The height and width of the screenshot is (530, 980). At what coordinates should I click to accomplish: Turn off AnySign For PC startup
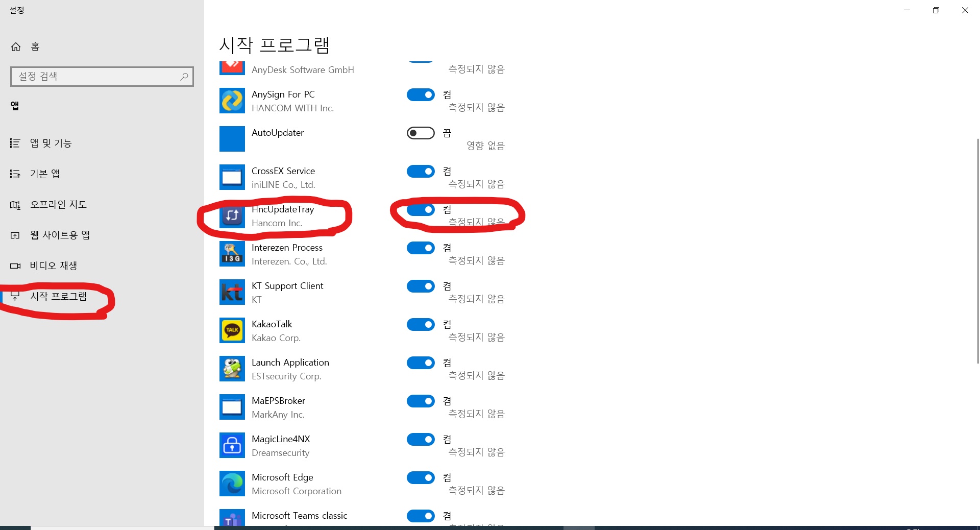421,94
